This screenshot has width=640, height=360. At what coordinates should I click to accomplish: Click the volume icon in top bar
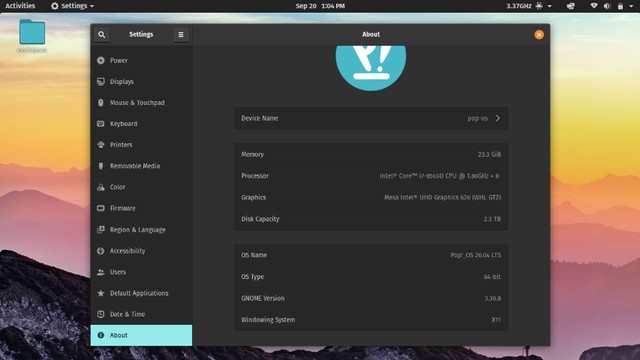coord(607,6)
